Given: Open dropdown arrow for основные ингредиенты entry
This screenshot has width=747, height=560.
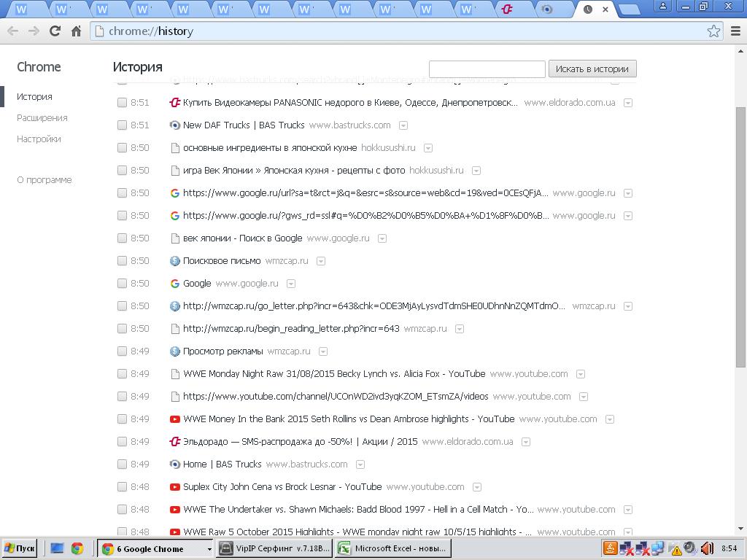Looking at the screenshot, I should click(427, 148).
